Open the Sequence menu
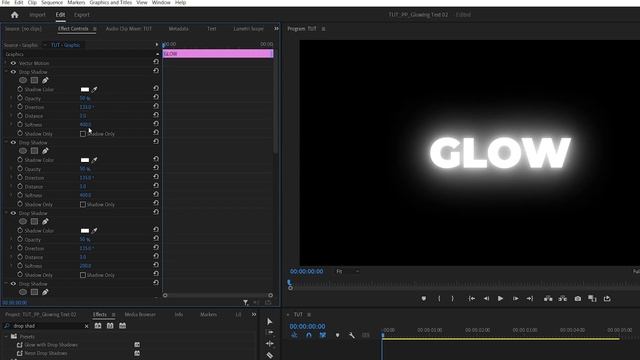The height and width of the screenshot is (360, 640). pyautogui.click(x=52, y=2)
